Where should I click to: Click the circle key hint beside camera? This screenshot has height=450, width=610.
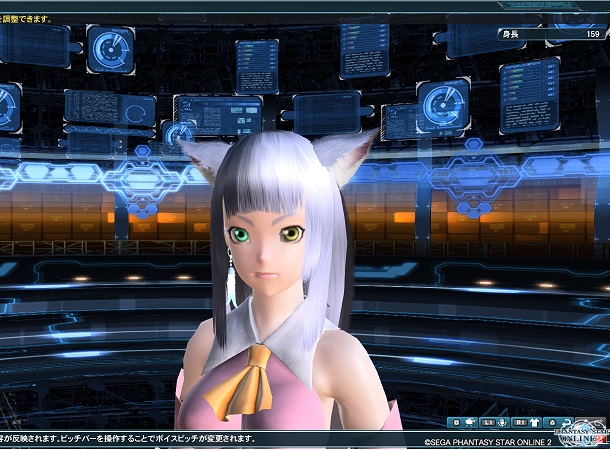(x=456, y=422)
